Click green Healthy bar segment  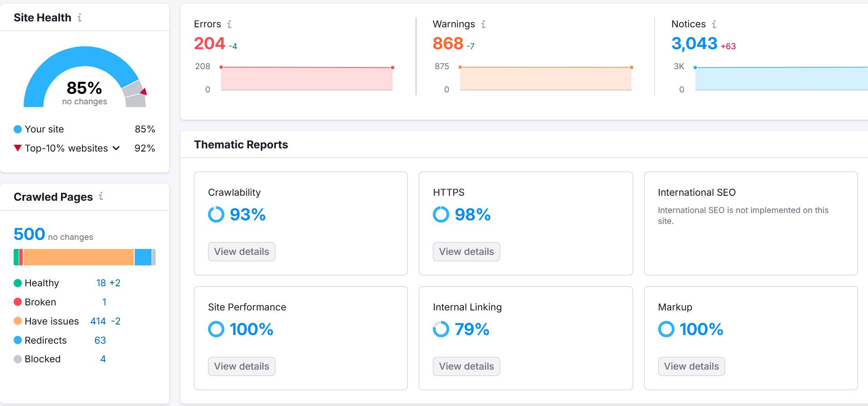[16, 257]
